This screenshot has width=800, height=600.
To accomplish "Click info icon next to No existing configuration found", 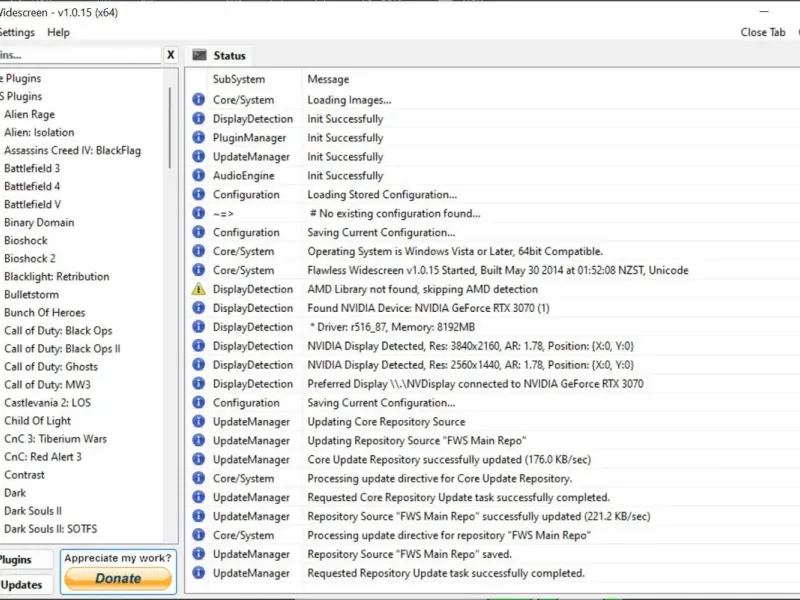I will point(198,213).
